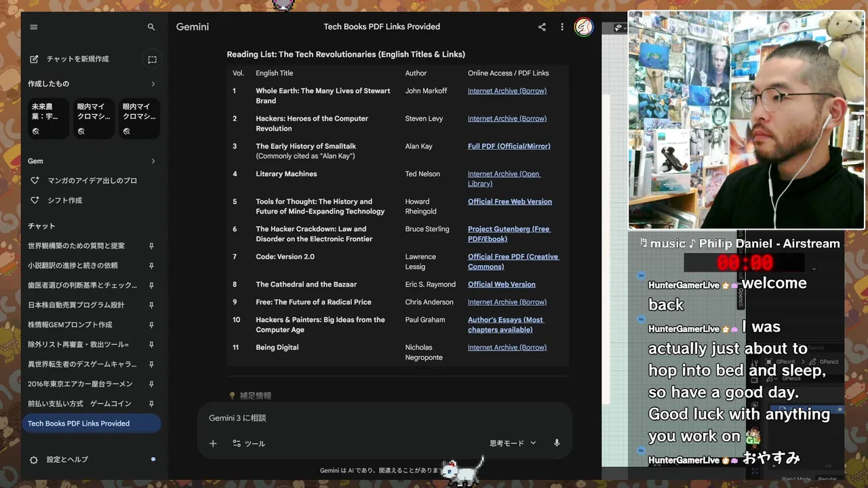The width and height of the screenshot is (868, 488).
Task: Click table cell Paul Graham
Action: tap(425, 320)
